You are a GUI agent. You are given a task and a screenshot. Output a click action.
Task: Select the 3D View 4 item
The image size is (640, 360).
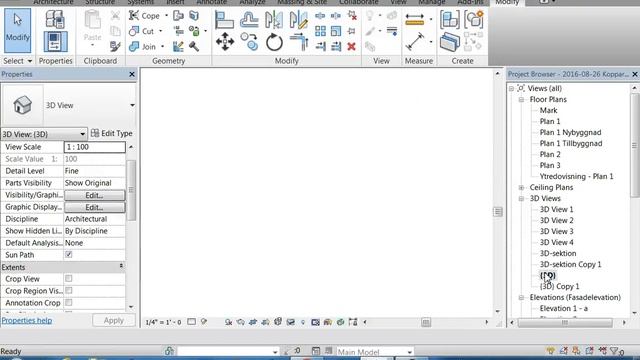coord(556,242)
